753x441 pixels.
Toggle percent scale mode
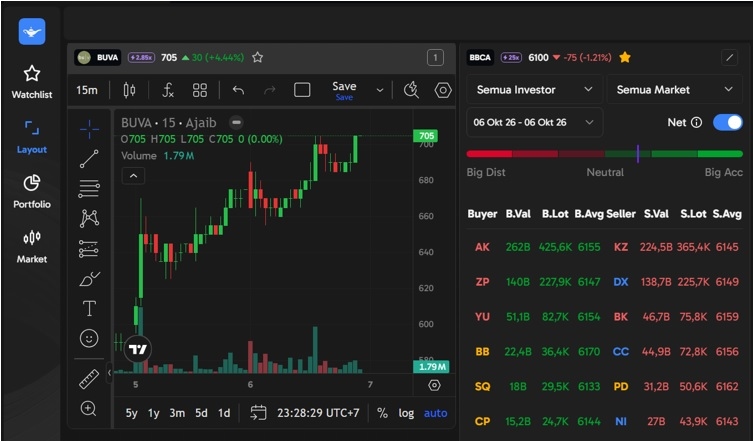[382, 413]
